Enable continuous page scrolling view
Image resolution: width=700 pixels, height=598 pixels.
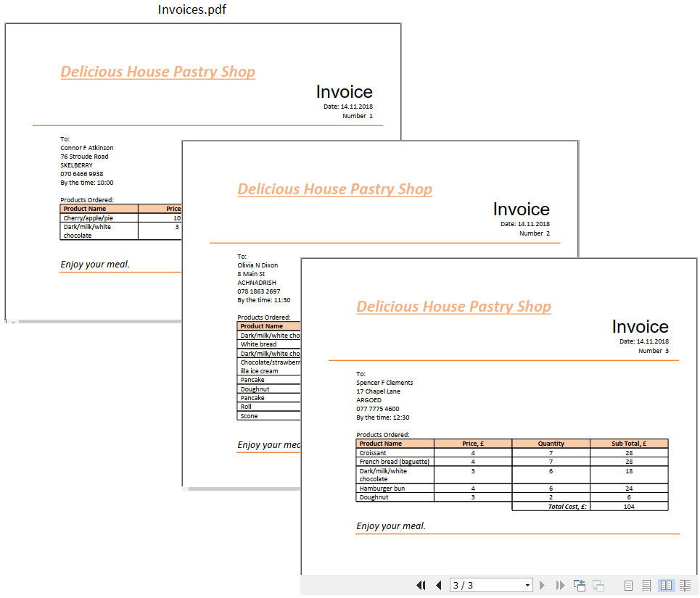pyautogui.click(x=647, y=585)
